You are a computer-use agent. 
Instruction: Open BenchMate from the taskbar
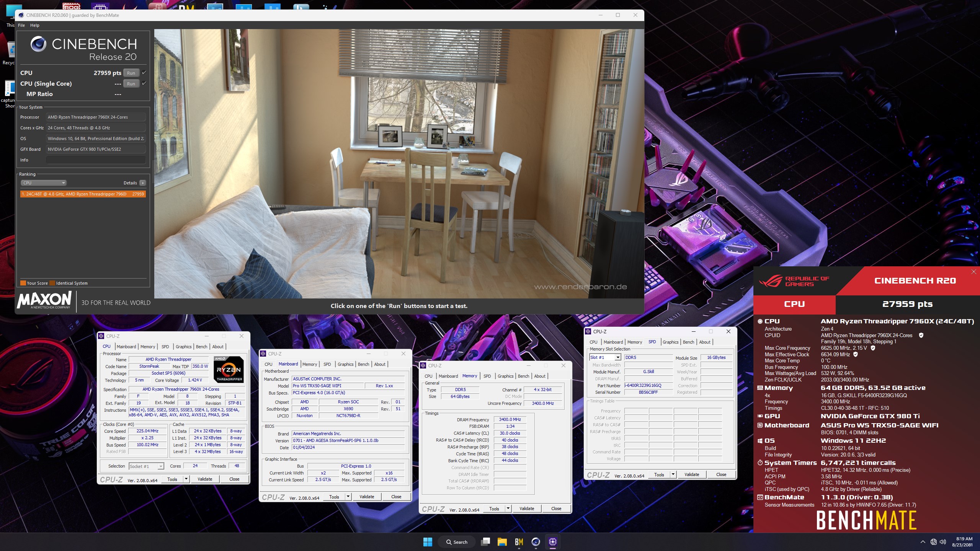[x=519, y=542]
